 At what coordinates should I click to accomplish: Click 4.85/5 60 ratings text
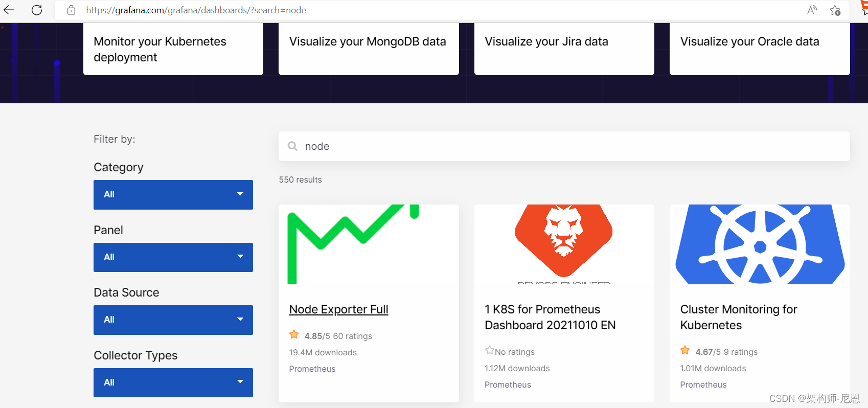point(338,336)
